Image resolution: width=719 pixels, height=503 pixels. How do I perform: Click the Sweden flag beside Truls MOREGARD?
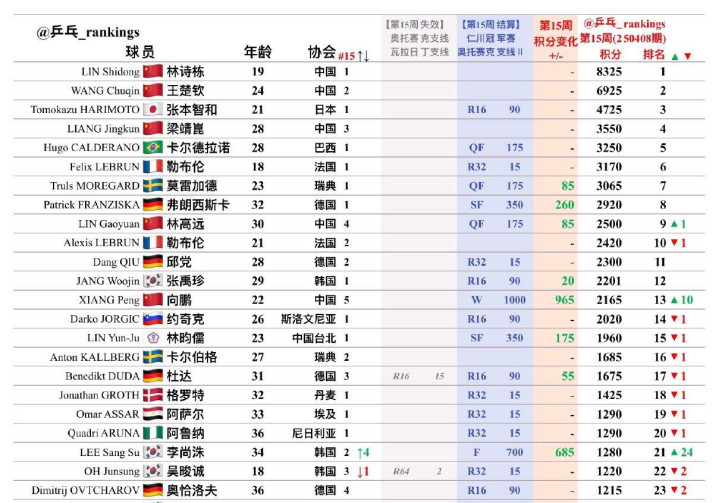pos(153,186)
